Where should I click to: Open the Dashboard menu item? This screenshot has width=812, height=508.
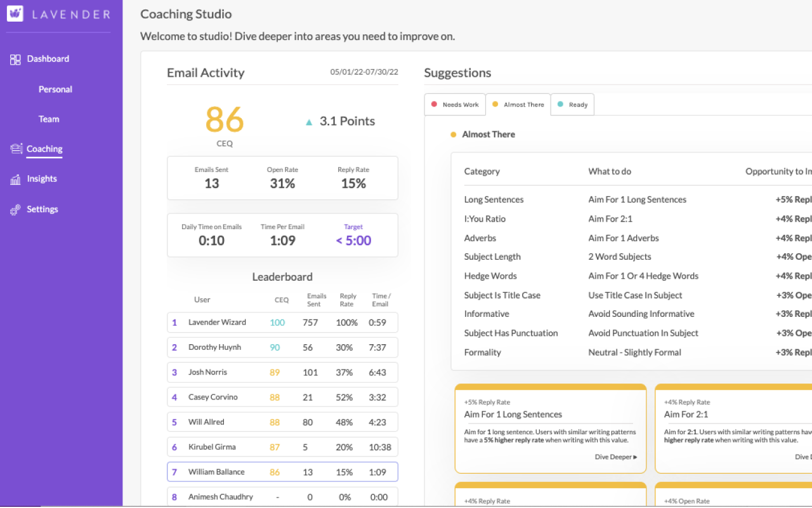point(48,58)
